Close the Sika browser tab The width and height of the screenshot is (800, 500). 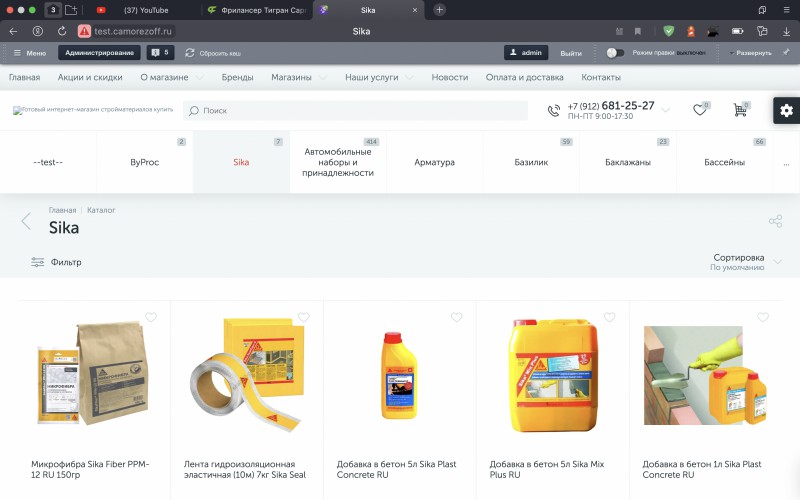coord(415,10)
